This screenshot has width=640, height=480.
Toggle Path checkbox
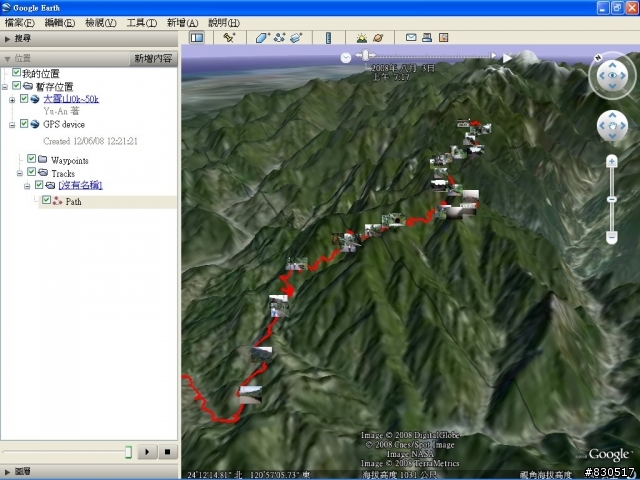pyautogui.click(x=47, y=200)
